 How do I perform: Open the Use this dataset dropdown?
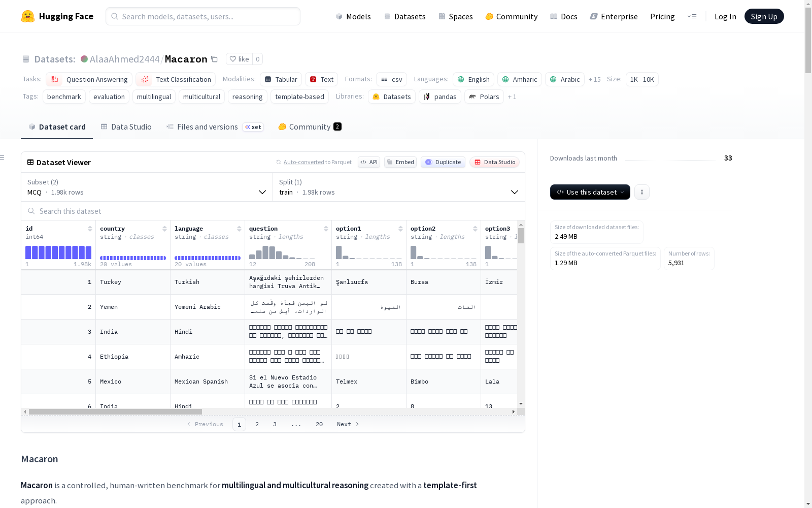click(590, 192)
